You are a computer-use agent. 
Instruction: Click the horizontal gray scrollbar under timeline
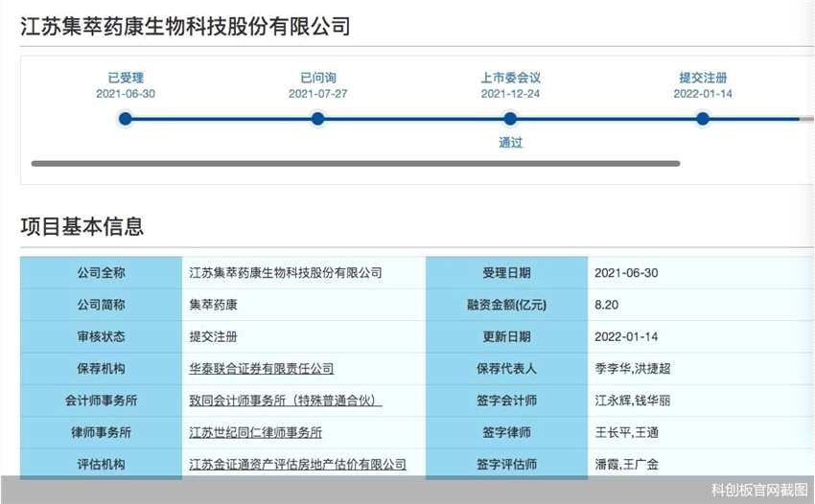click(356, 163)
